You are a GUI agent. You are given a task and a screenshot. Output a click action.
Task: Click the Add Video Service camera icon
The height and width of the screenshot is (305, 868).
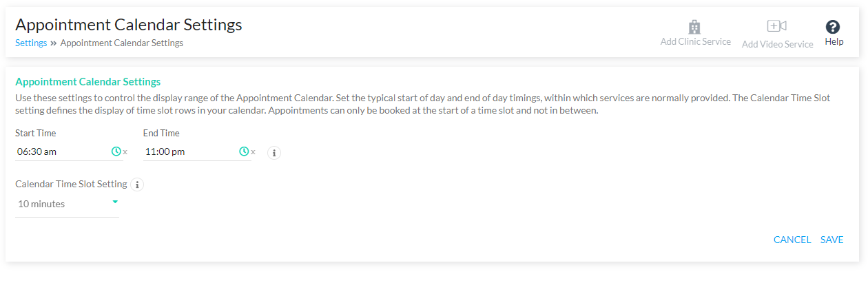[776, 26]
